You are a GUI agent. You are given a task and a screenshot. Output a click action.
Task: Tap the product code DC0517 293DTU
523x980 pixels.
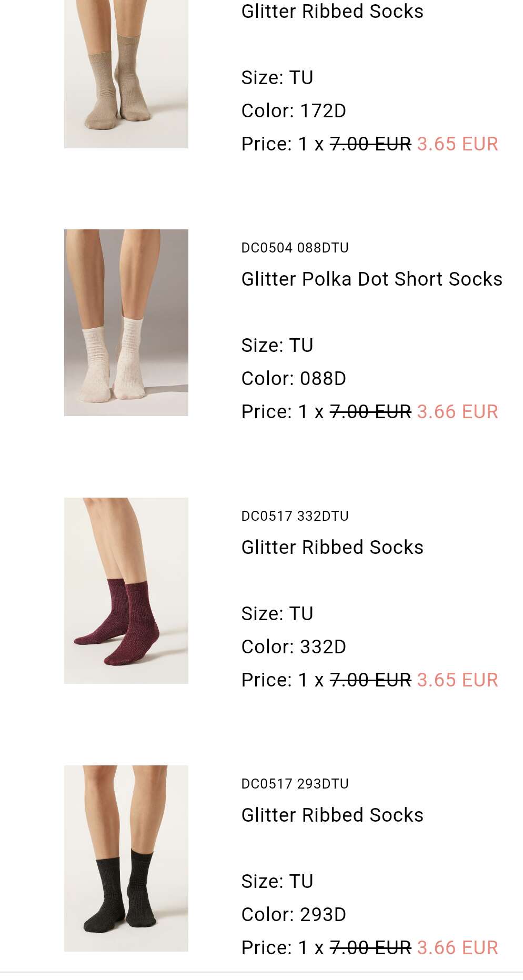295,784
